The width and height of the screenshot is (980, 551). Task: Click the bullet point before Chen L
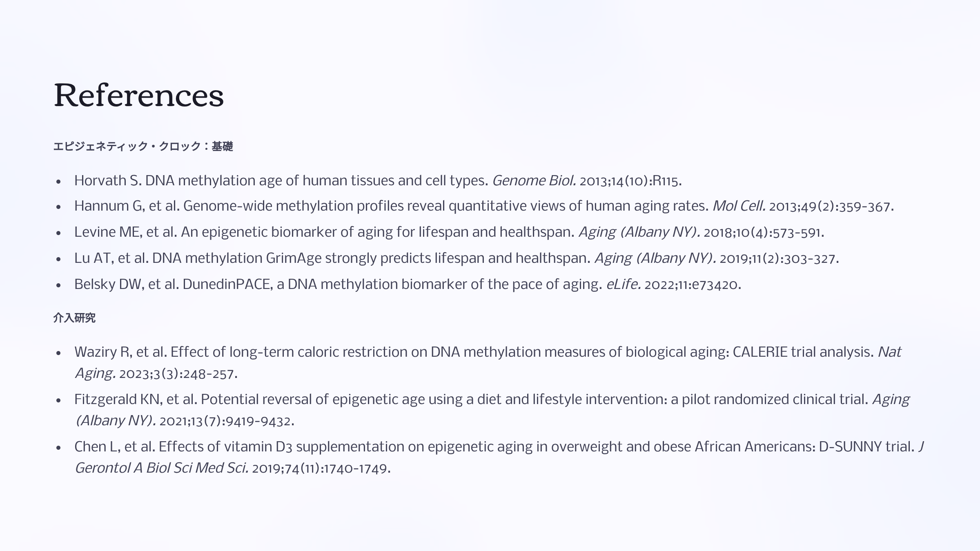(x=58, y=447)
